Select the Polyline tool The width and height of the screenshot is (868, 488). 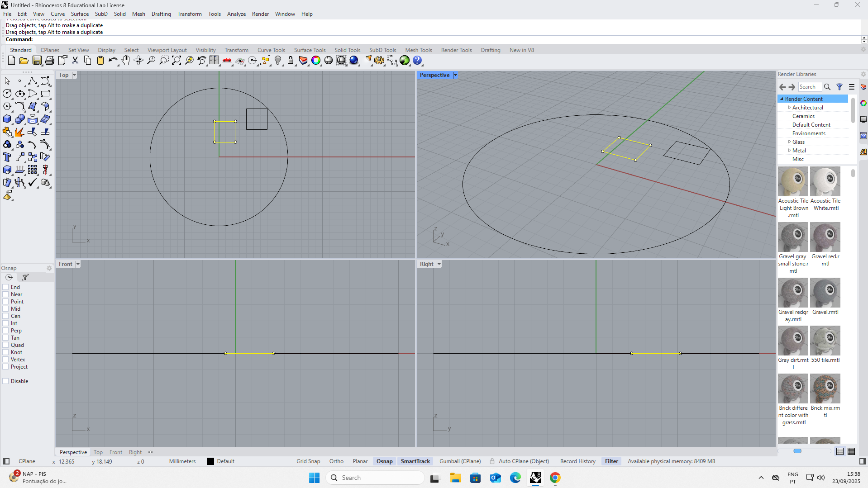click(x=32, y=81)
